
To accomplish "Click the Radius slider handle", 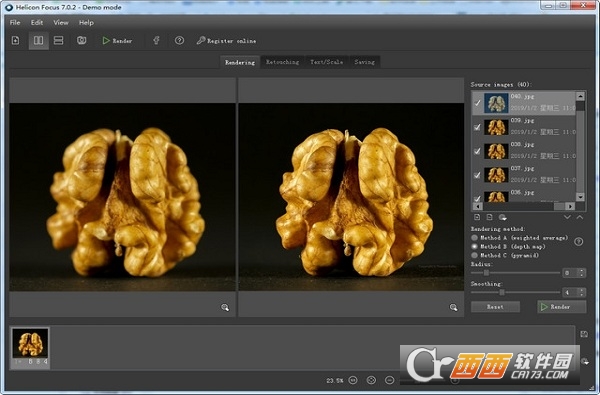I will [486, 273].
